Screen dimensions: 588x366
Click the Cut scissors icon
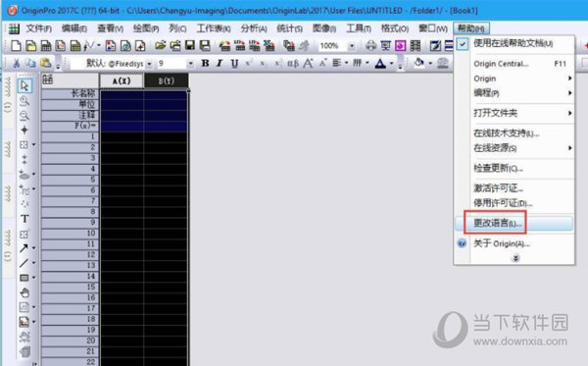click(x=16, y=63)
